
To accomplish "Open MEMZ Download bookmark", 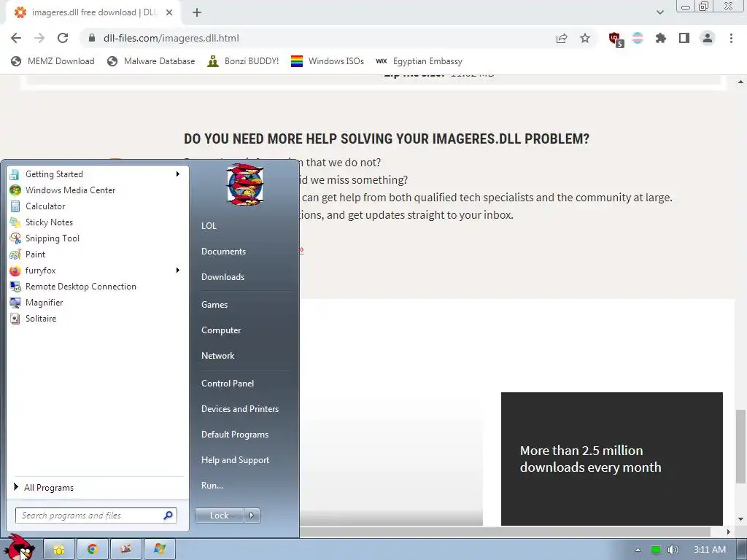I will point(53,61).
